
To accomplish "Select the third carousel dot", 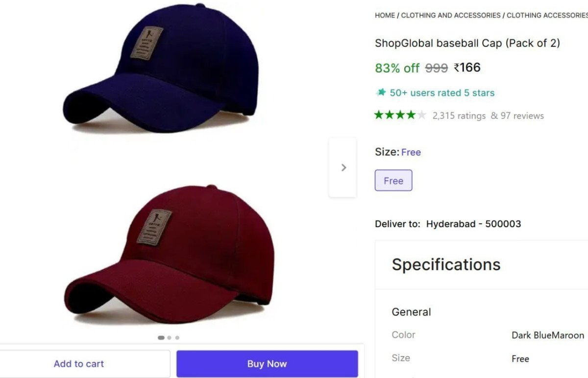I will pos(177,337).
